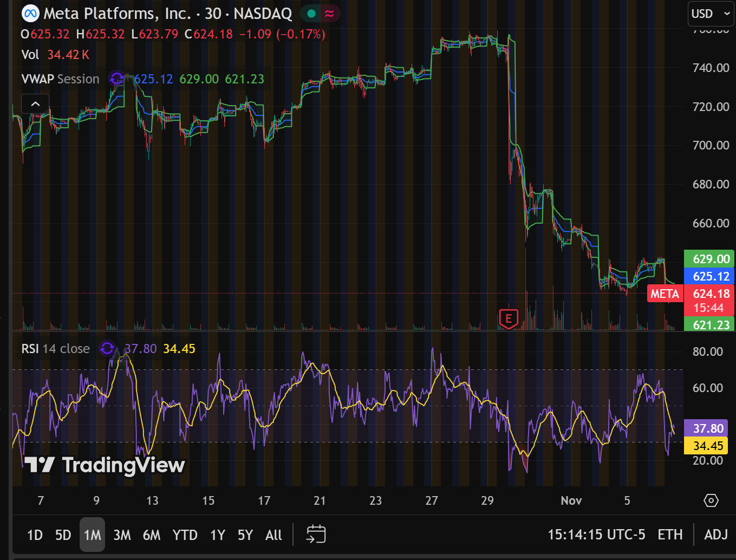The height and width of the screenshot is (560, 736).
Task: Open the earnings E marker
Action: [x=508, y=318]
